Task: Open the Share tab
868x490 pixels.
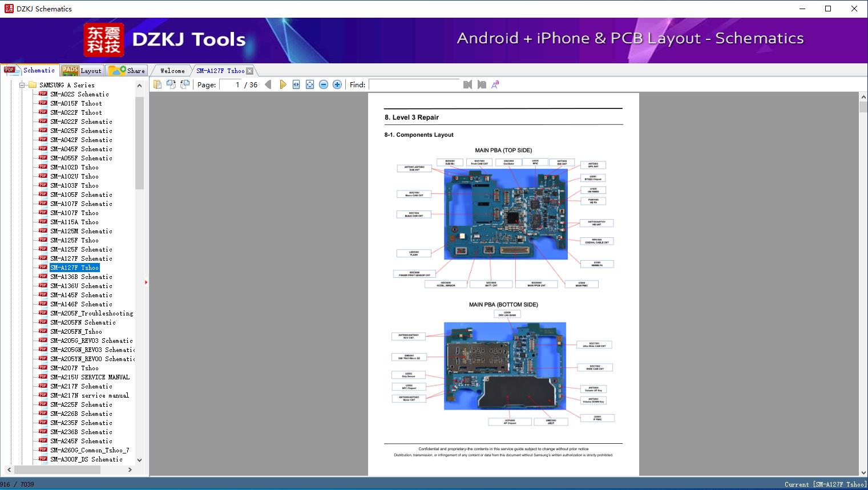Action: [x=127, y=70]
